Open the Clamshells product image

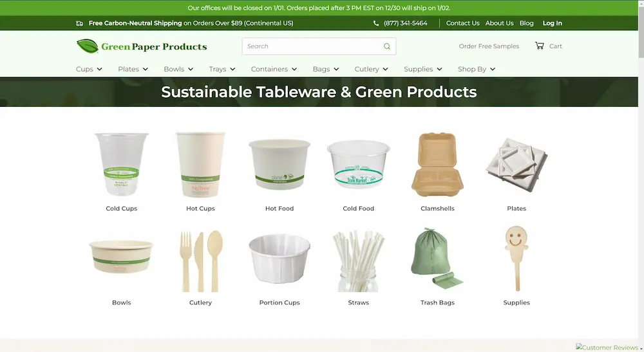(437, 164)
